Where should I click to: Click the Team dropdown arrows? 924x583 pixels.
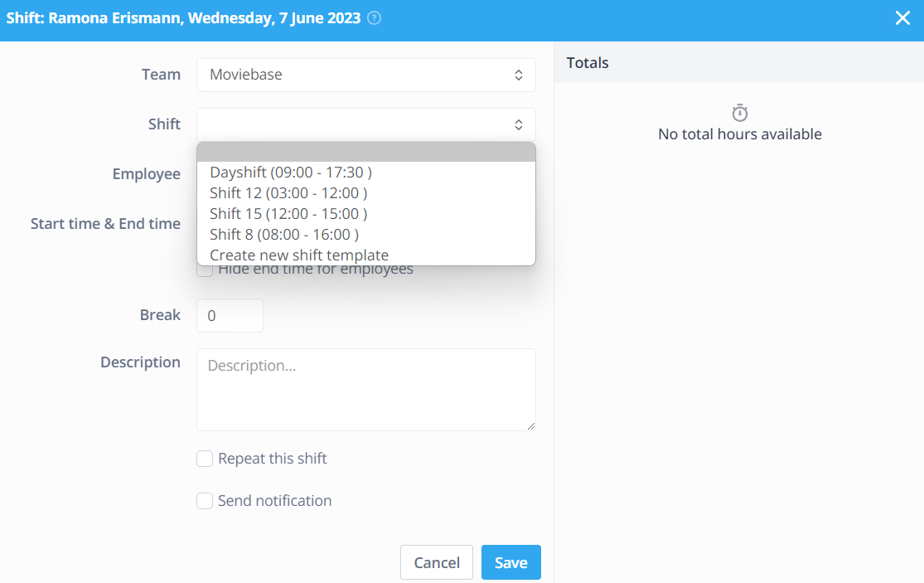click(518, 75)
